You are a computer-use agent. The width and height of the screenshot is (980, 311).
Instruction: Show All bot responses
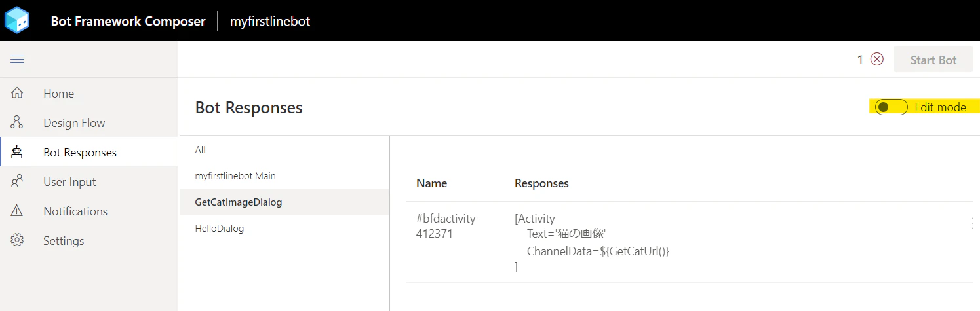click(284, 150)
